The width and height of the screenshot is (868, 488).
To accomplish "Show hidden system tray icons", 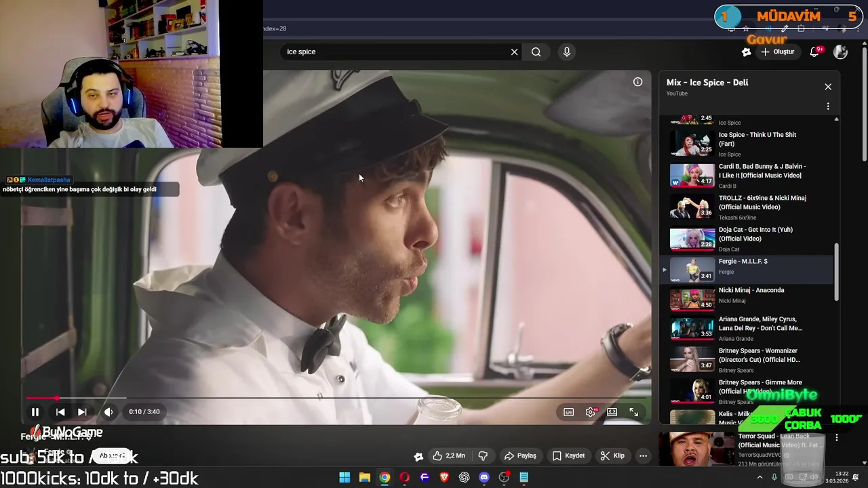I will point(759,477).
